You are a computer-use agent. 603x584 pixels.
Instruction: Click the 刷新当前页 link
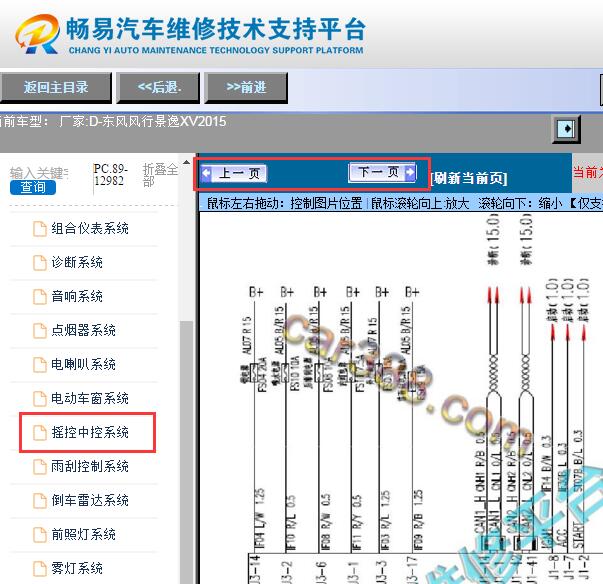click(469, 178)
